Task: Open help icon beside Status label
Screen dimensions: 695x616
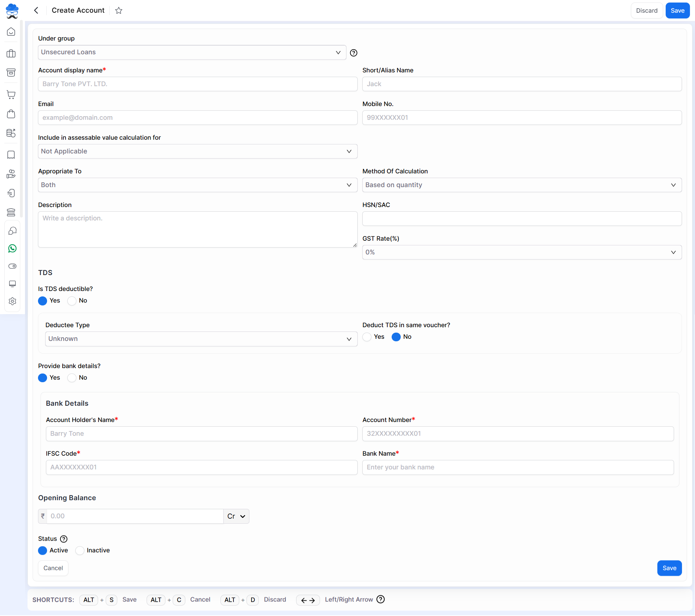Action: click(x=64, y=539)
